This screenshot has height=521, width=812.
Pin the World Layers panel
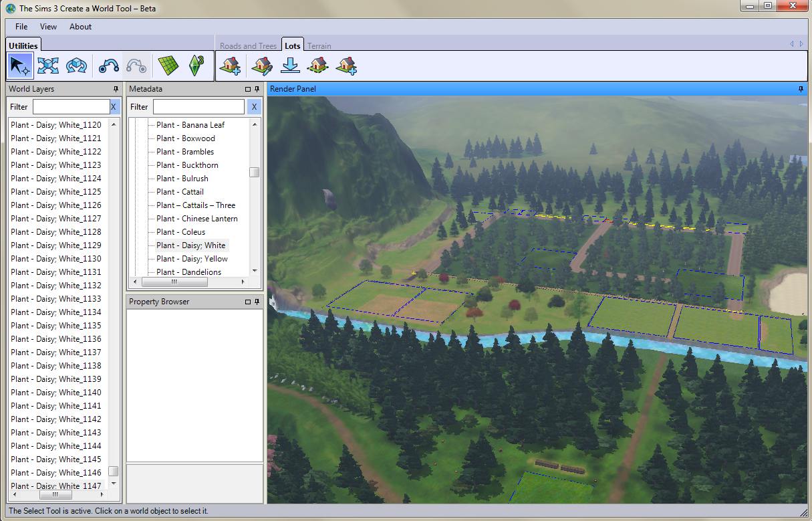point(116,89)
